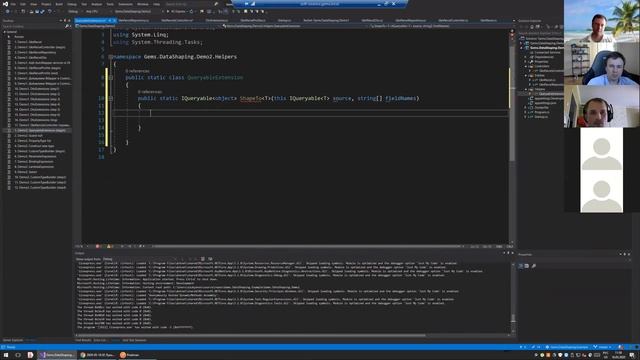Collapse the QueryableExtension class outlining toggle
The image size is (640, 360).
(111, 78)
